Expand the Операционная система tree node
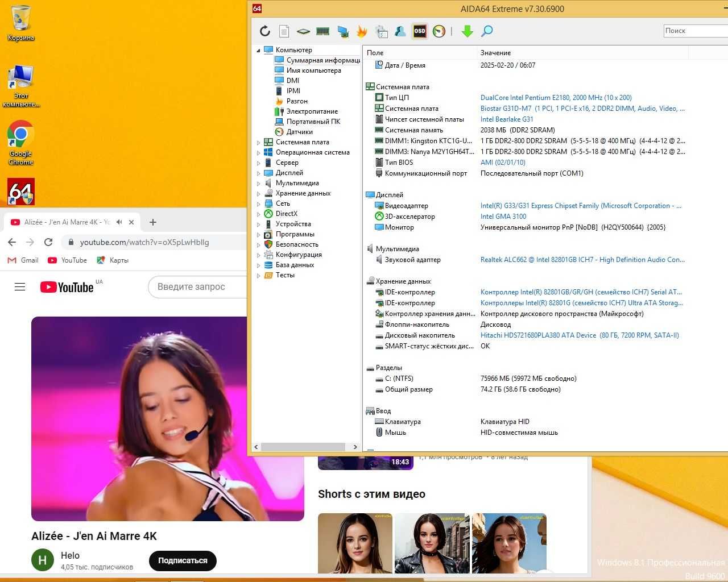This screenshot has height=582, width=728. pyautogui.click(x=258, y=153)
